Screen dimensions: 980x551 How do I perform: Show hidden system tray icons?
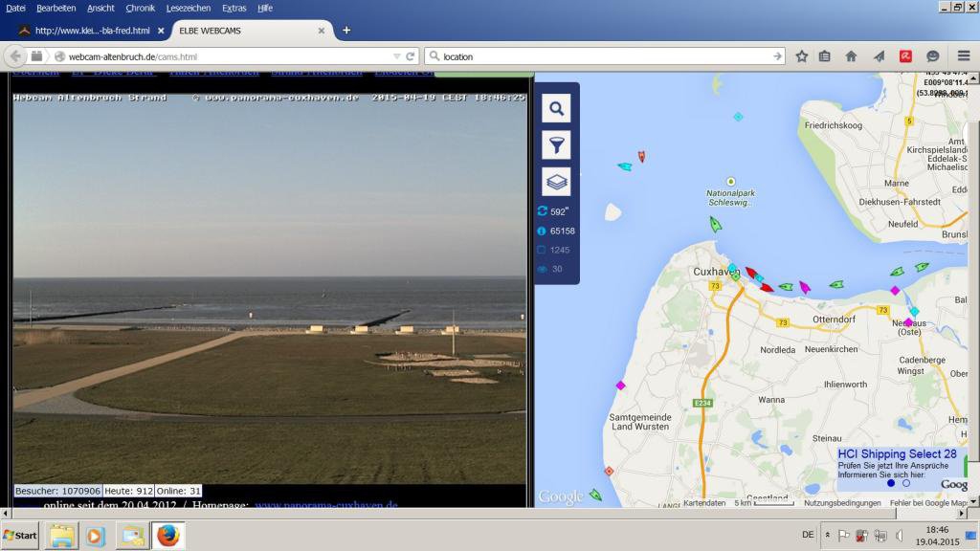coord(827,535)
